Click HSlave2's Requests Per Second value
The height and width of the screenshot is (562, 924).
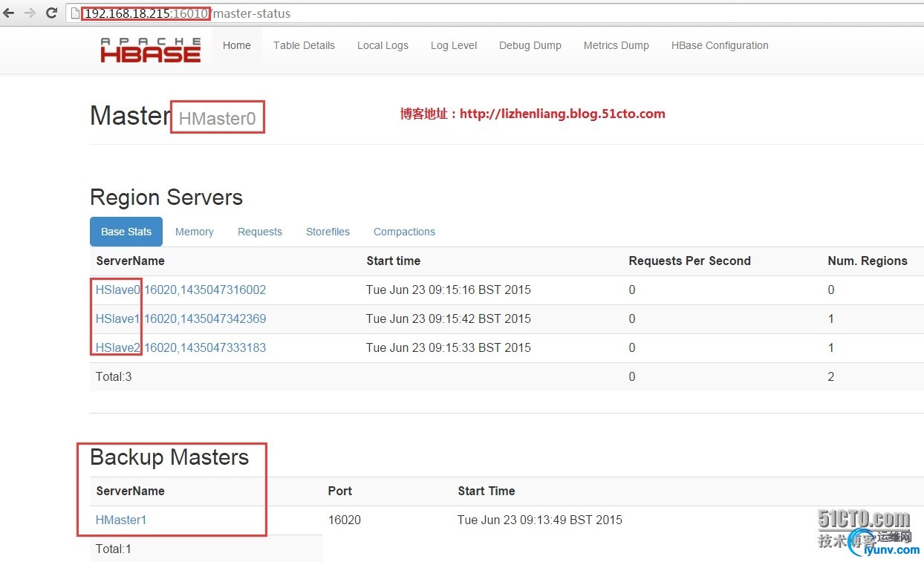pos(632,347)
